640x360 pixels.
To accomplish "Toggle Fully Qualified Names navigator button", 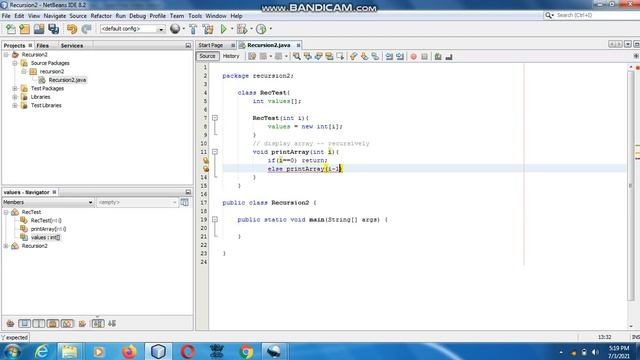I will point(82,324).
